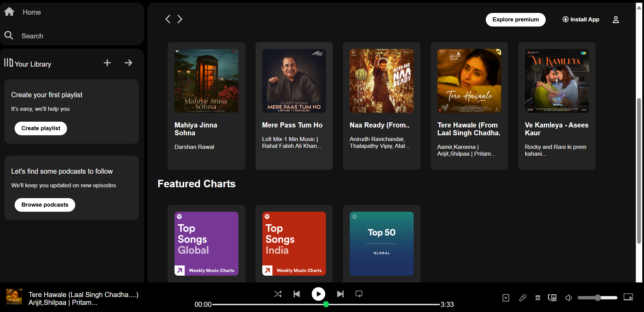Open the Now Playing view icon
Viewport: 644px width, 312px height.
coord(506,298)
